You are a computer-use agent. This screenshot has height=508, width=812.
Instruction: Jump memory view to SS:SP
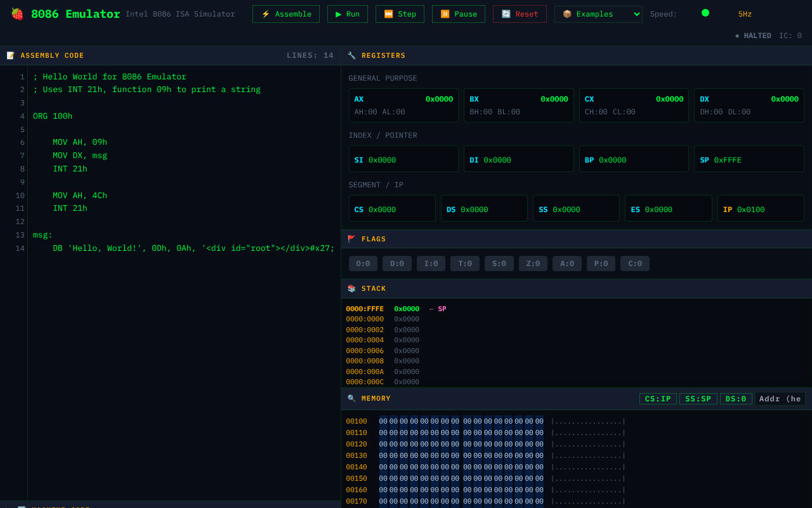tap(698, 399)
